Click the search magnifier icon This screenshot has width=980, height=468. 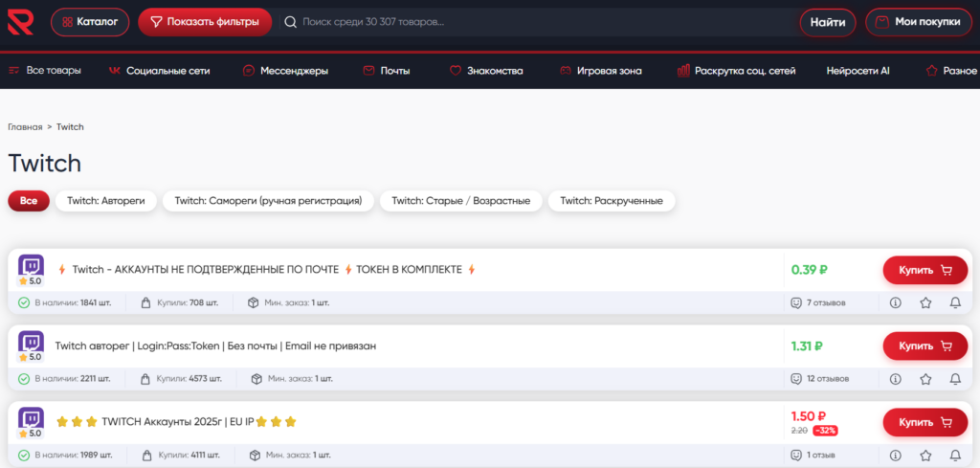(290, 22)
